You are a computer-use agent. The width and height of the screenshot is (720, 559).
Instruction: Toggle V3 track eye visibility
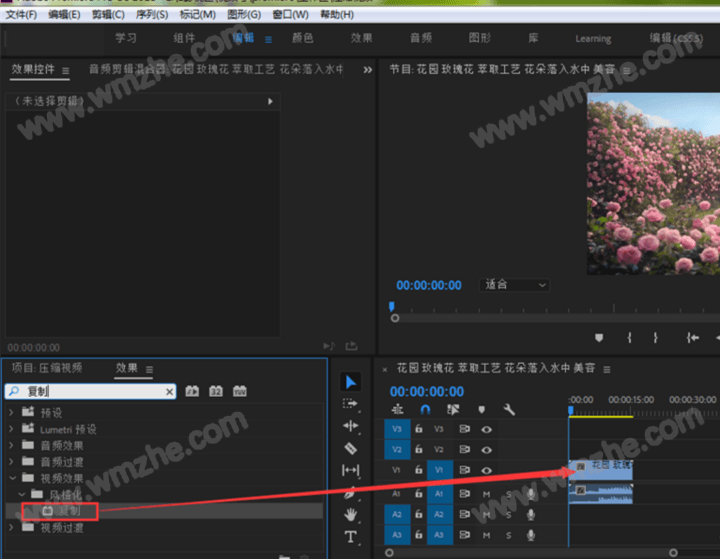coord(487,428)
